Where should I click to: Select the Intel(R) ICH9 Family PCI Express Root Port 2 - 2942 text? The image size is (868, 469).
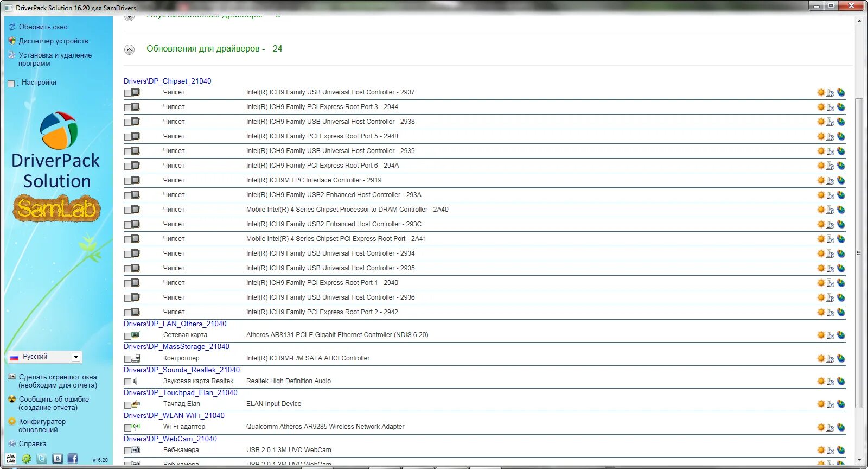coord(322,312)
